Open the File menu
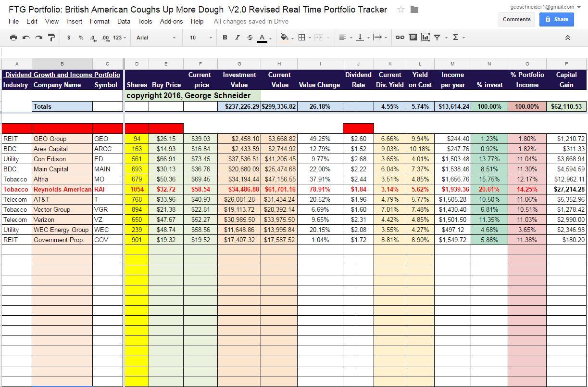 (x=14, y=21)
